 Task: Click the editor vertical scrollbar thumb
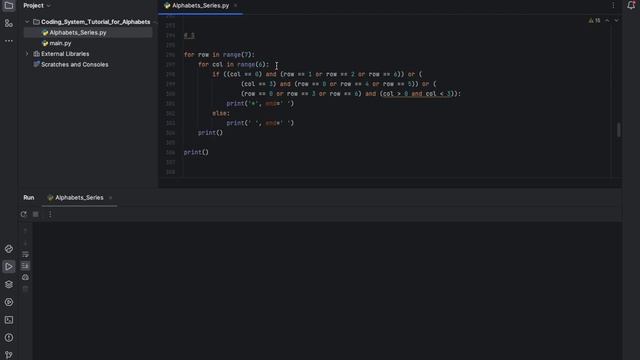click(619, 130)
